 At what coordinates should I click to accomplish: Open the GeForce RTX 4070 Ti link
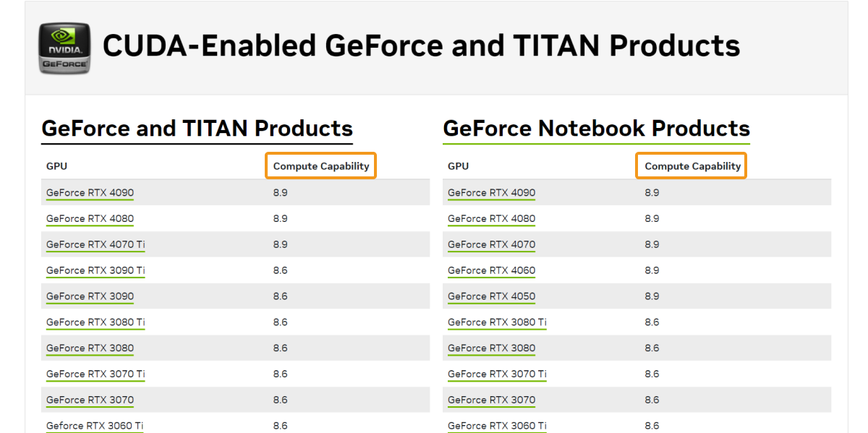point(95,244)
